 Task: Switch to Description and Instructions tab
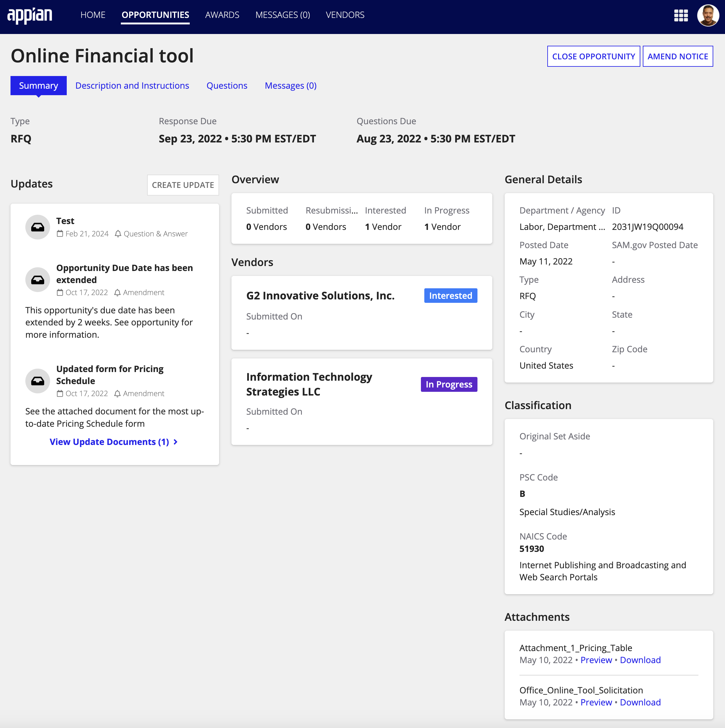point(132,86)
